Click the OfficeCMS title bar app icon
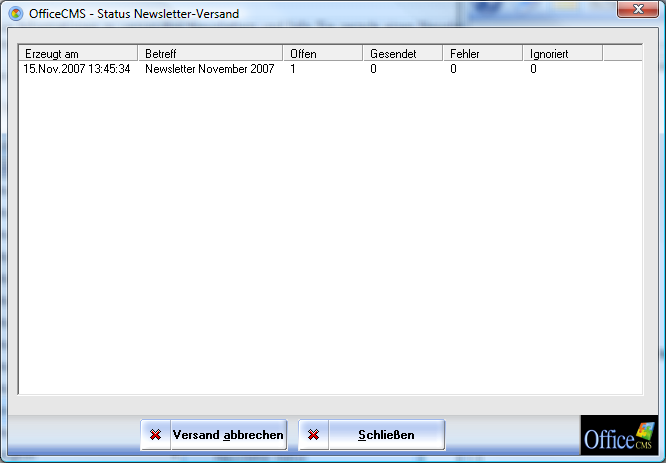Screen dimensions: 666x463 [16, 14]
